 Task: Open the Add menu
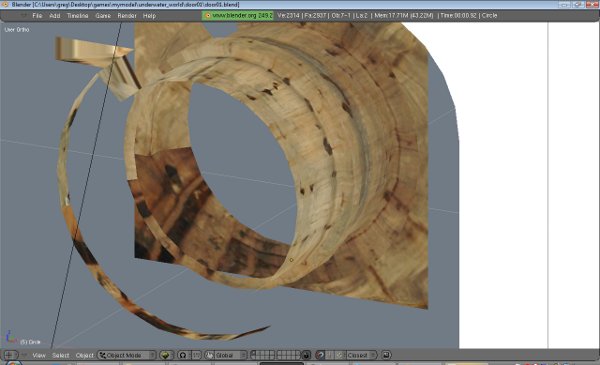(55, 16)
